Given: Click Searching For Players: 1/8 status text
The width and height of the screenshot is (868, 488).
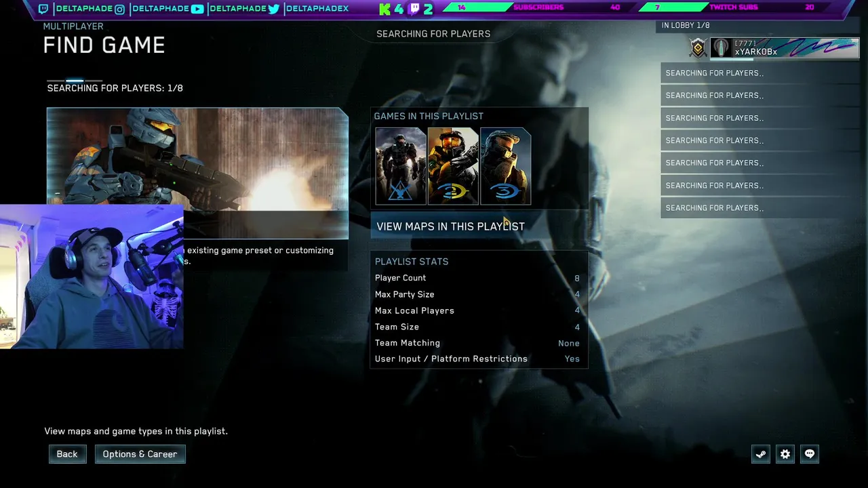Looking at the screenshot, I should tap(115, 88).
